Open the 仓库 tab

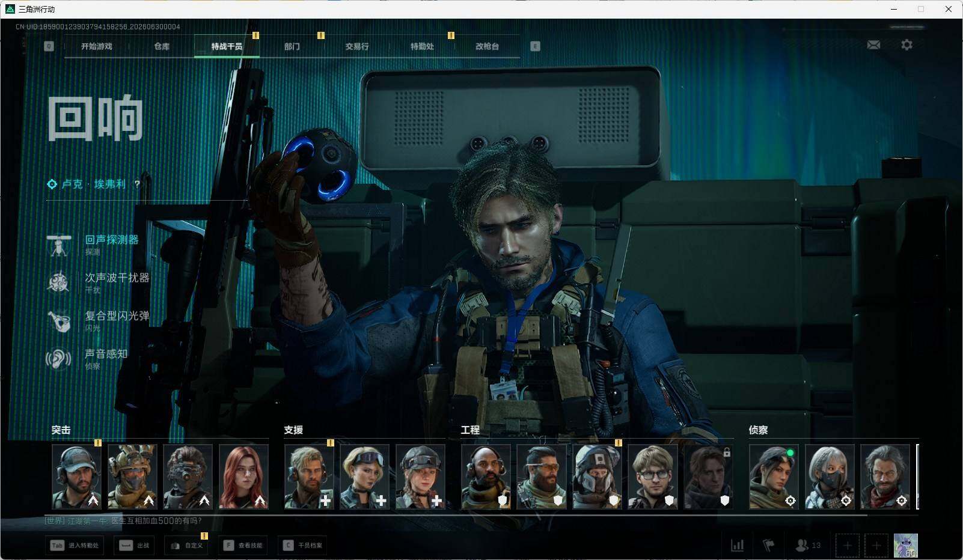coord(162,46)
